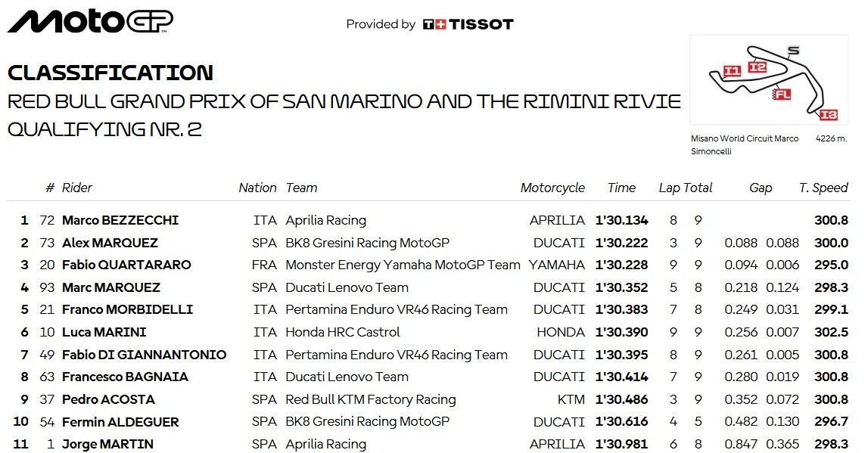Click the Misano World Circuit caption text
Viewport: 868px width, 453px height.
point(745,145)
